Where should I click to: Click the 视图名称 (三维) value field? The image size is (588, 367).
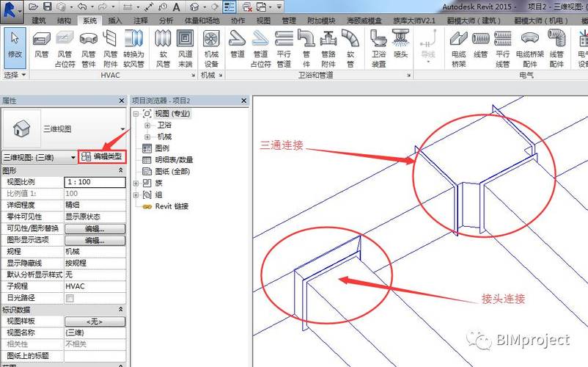click(x=95, y=333)
